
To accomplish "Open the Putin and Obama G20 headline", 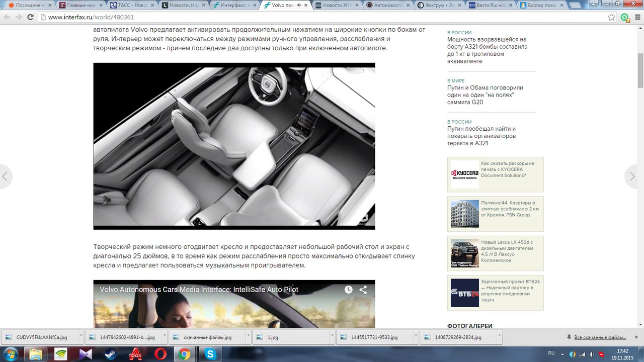I will click(486, 95).
